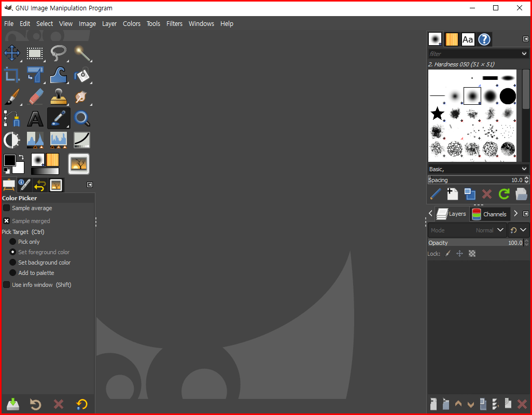Select the Rectangle Select tool

coord(35,53)
